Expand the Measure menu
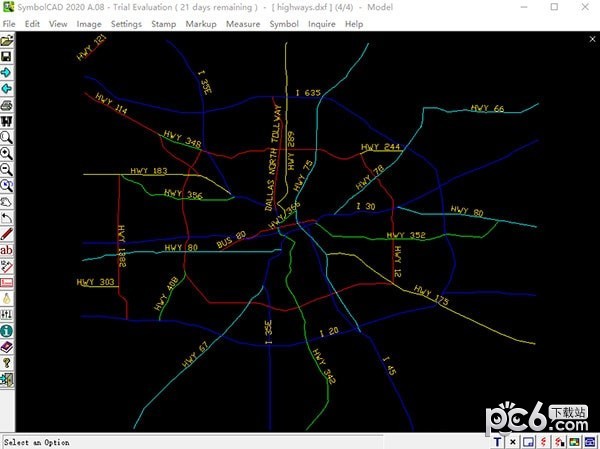The width and height of the screenshot is (600, 449). pyautogui.click(x=243, y=23)
